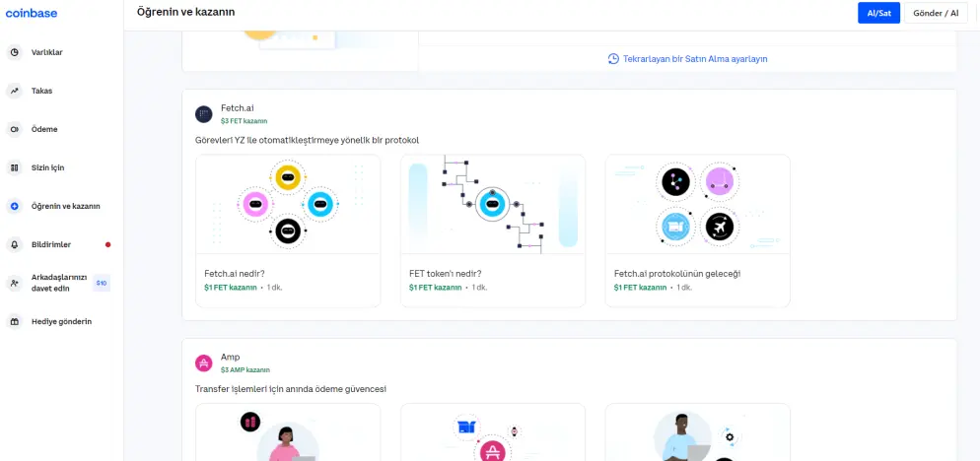This screenshot has width=980, height=461.
Task: Open Fetch.ai protokolünün geleceği card image
Action: 697,204
